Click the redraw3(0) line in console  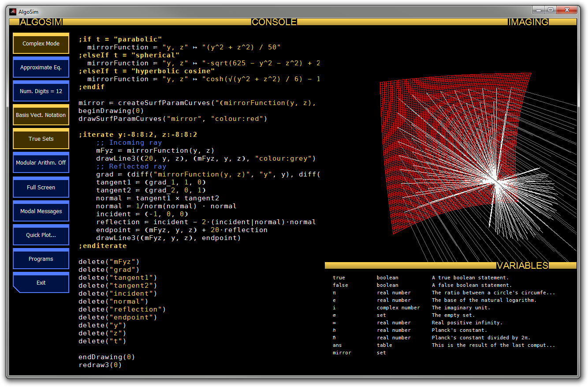(100, 365)
